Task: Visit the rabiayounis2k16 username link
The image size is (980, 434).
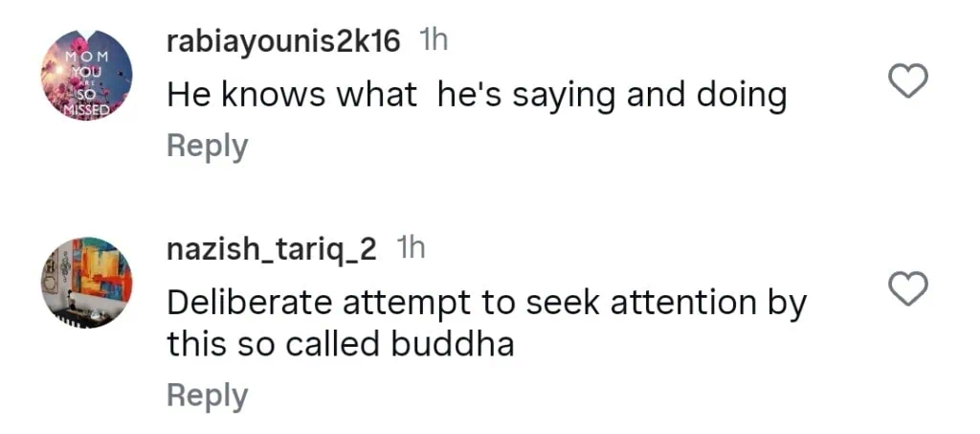Action: (282, 40)
